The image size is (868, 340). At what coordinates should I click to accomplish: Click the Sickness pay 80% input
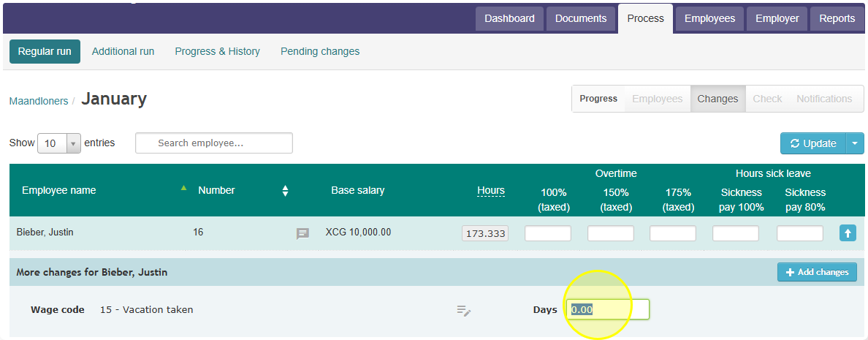(x=800, y=233)
